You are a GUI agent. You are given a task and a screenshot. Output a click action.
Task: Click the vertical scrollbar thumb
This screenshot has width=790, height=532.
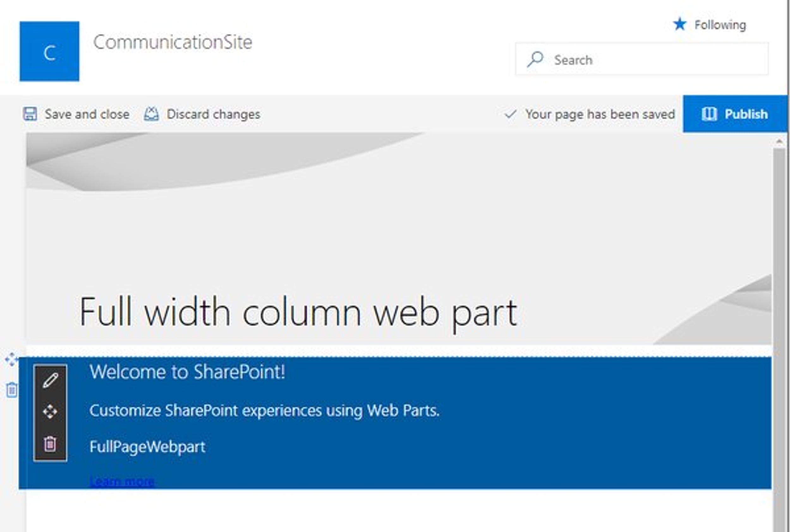click(x=779, y=305)
